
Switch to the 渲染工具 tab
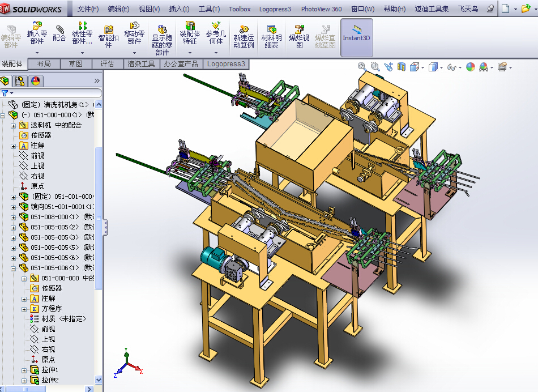point(142,64)
